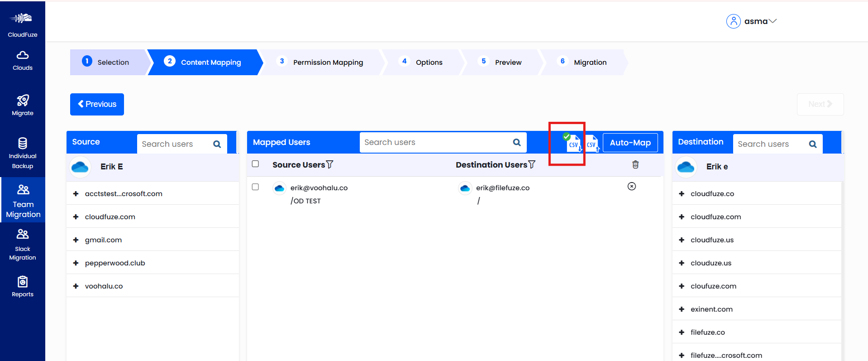The height and width of the screenshot is (361, 868).
Task: Click the Erik e name in Destination
Action: tap(717, 167)
